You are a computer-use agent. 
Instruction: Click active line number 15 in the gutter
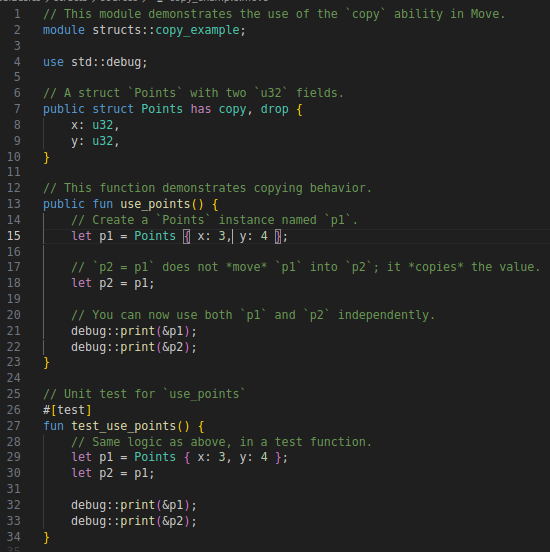14,236
